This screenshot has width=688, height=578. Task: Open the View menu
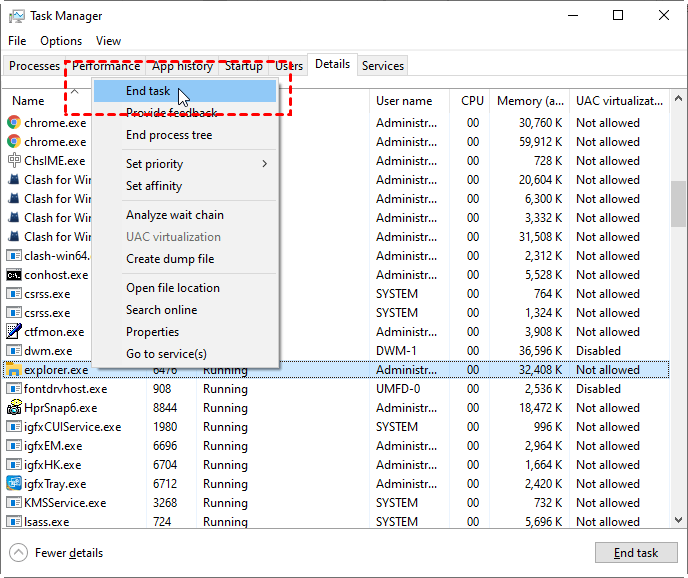(108, 41)
